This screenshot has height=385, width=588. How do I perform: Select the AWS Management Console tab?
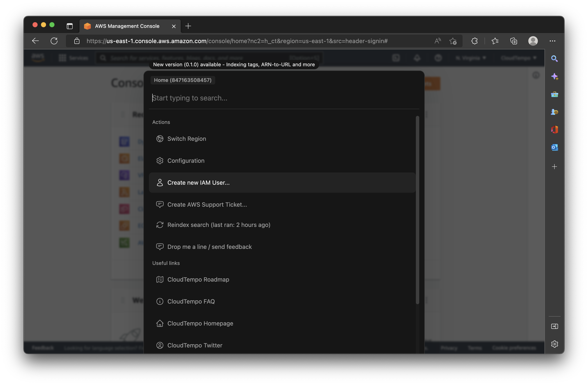coord(130,26)
